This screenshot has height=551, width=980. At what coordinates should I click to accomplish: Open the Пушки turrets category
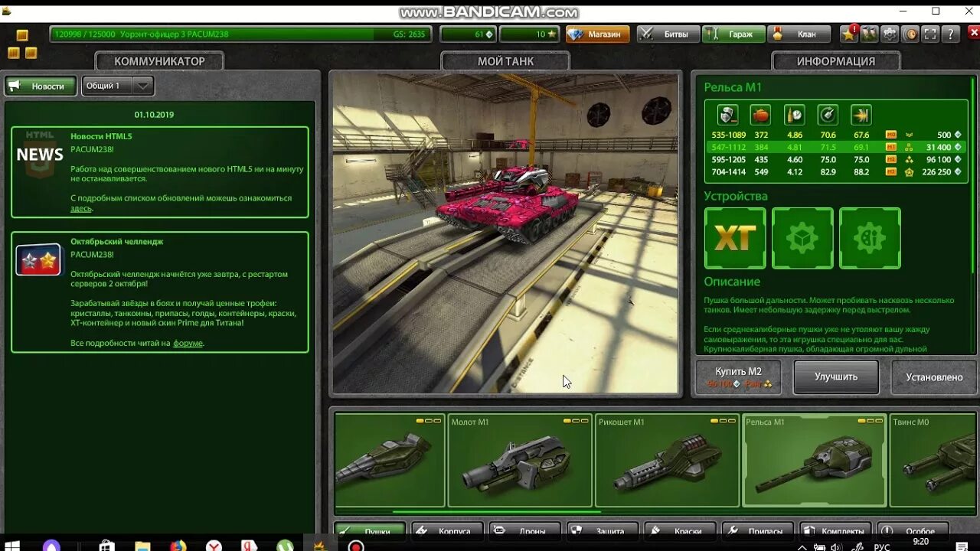click(370, 530)
